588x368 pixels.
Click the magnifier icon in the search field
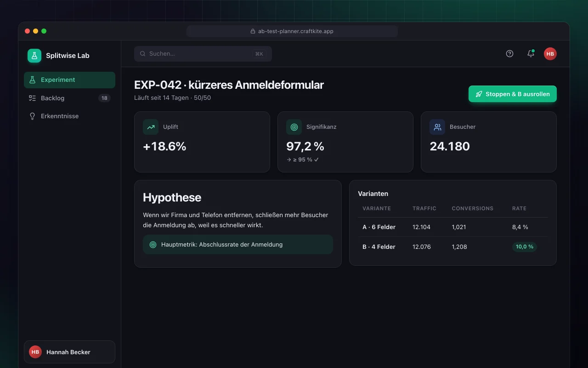tap(143, 54)
